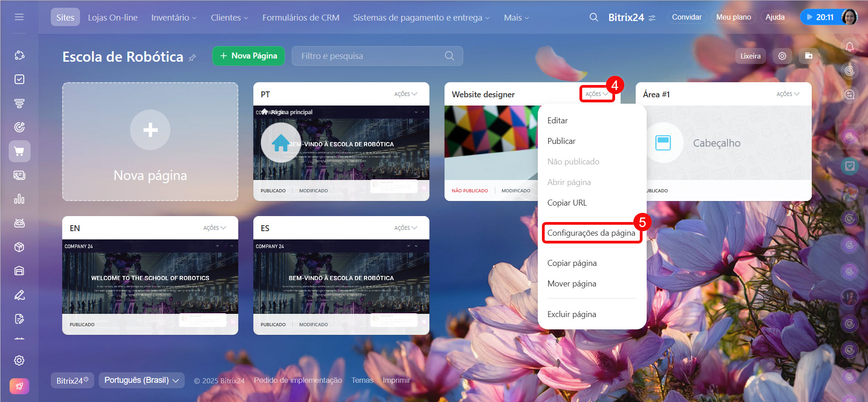Click the search magnifier icon in the top bar
This screenshot has width=868, height=402.
(594, 17)
